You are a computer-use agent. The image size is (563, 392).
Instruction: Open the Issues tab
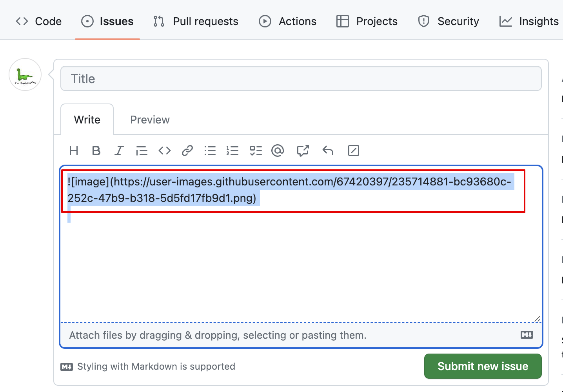tap(107, 21)
